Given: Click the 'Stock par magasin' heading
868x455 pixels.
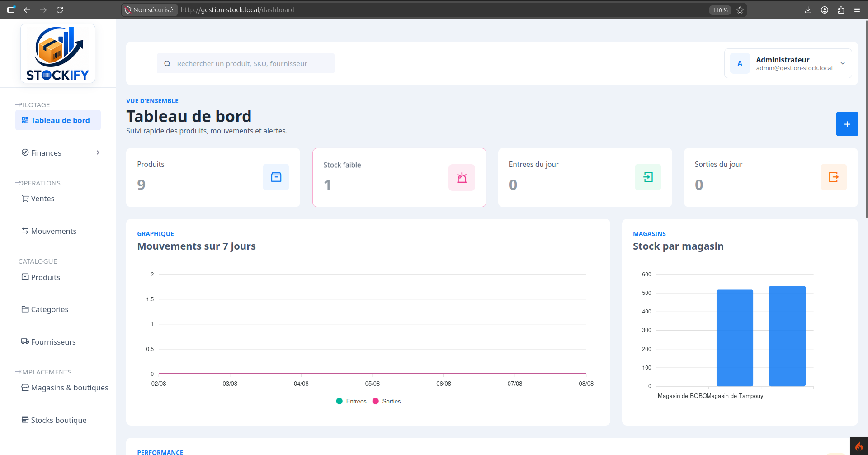Looking at the screenshot, I should click(x=678, y=246).
